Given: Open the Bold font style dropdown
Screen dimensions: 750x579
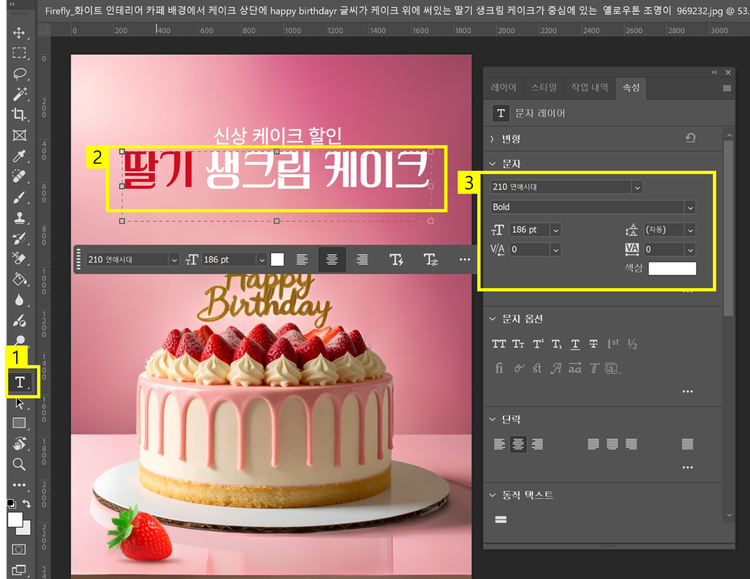Looking at the screenshot, I should click(690, 208).
